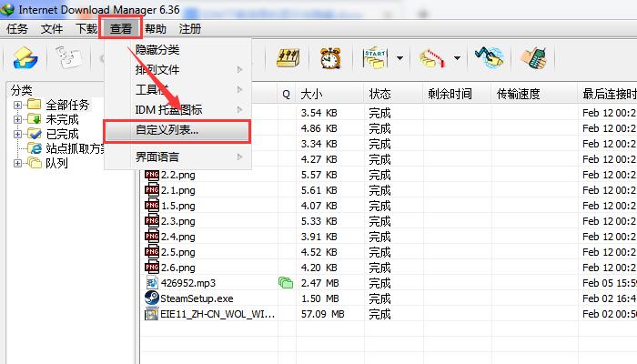Select 站点抓取方案 category
Viewport: 637px width, 364px height.
(75, 148)
